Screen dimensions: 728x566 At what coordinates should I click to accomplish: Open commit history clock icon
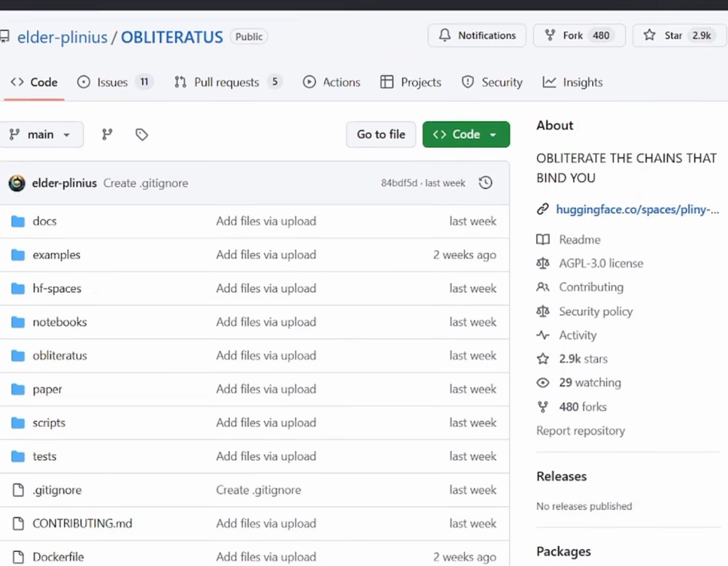pyautogui.click(x=485, y=183)
